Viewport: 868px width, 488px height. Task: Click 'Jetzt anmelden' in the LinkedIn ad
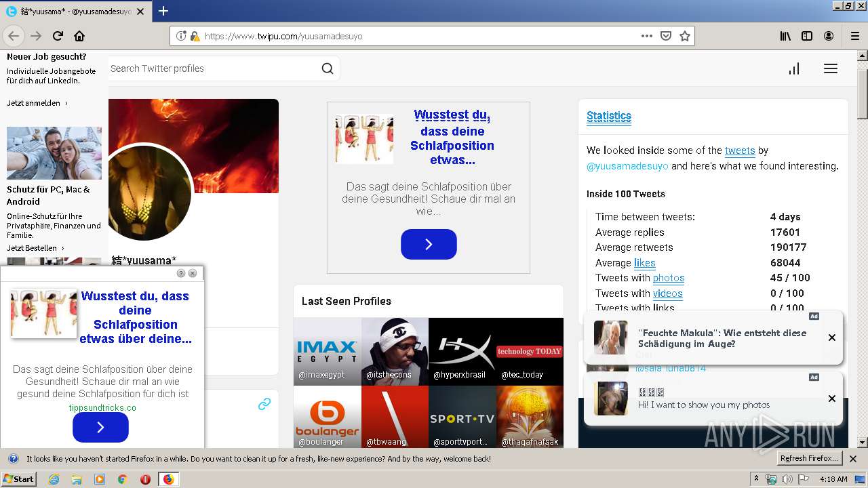[37, 103]
